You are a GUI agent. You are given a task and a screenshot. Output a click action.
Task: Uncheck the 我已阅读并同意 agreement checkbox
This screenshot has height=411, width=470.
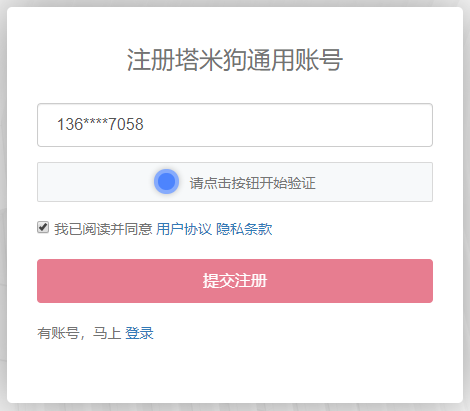pos(43,227)
